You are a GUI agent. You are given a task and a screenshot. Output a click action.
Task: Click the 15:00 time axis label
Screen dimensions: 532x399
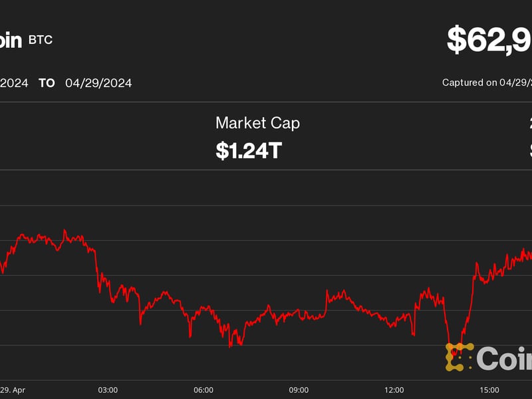coord(489,390)
